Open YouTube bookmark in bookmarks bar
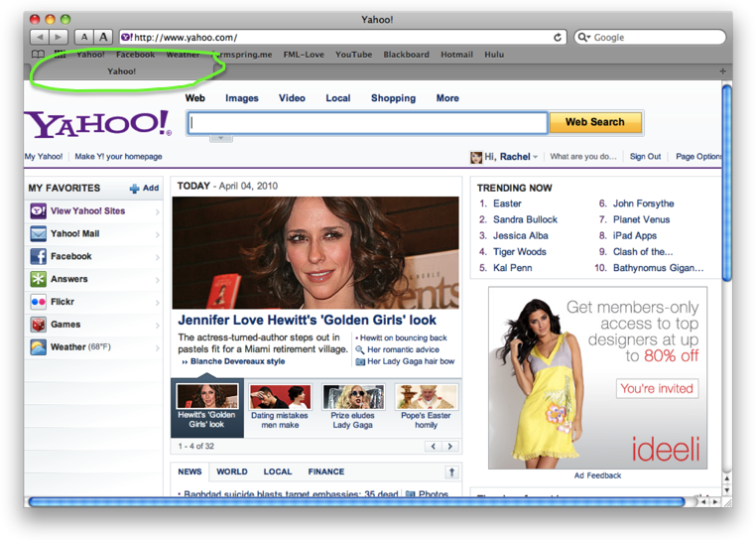 [354, 55]
